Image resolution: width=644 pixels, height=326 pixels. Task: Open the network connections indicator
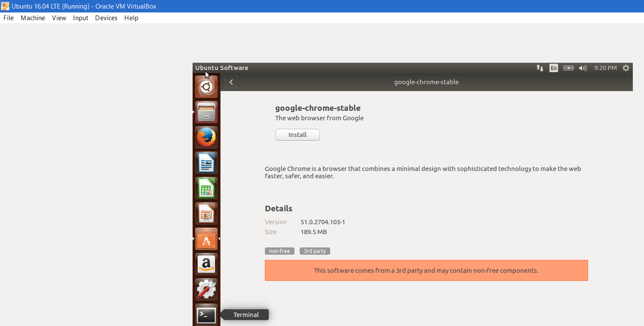(540, 68)
